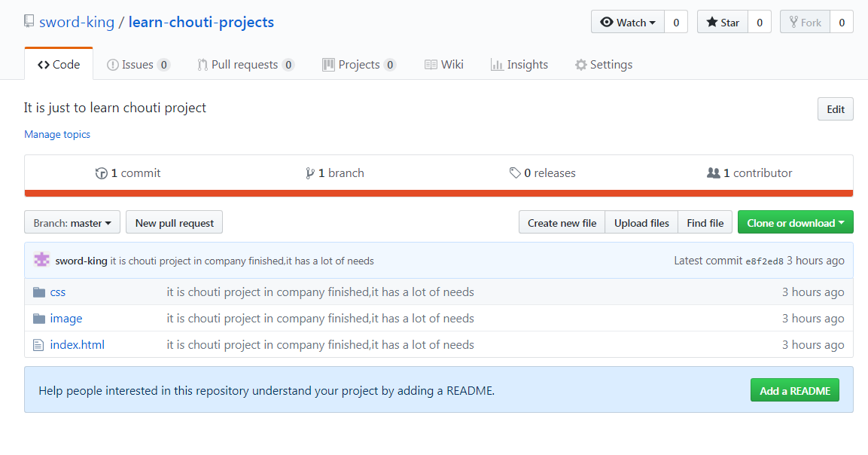The height and width of the screenshot is (455, 868).
Task: Click the commit history clock icon
Action: [102, 173]
